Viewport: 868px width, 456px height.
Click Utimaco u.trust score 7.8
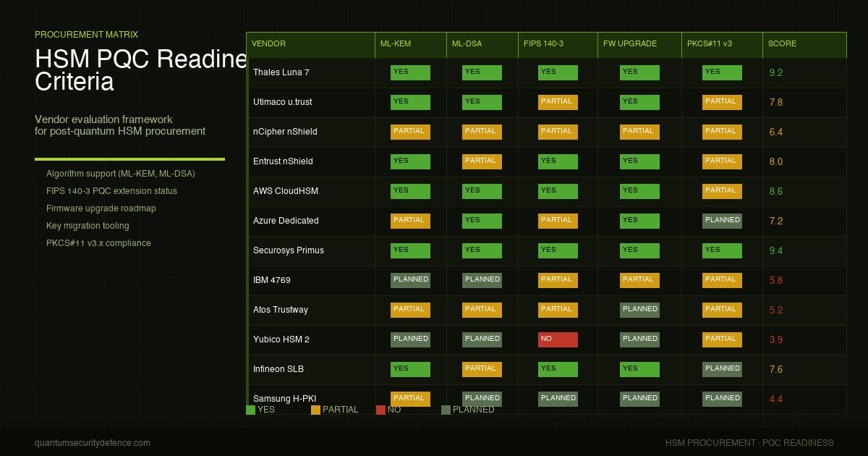pyautogui.click(x=776, y=102)
